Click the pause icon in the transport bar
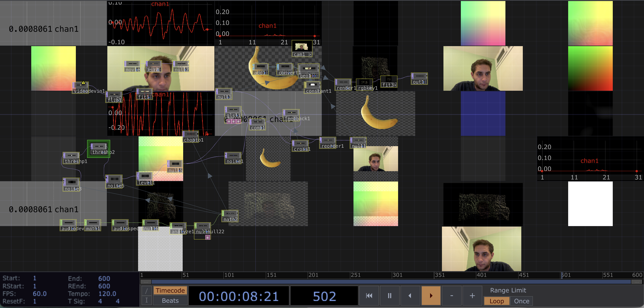 point(390,295)
